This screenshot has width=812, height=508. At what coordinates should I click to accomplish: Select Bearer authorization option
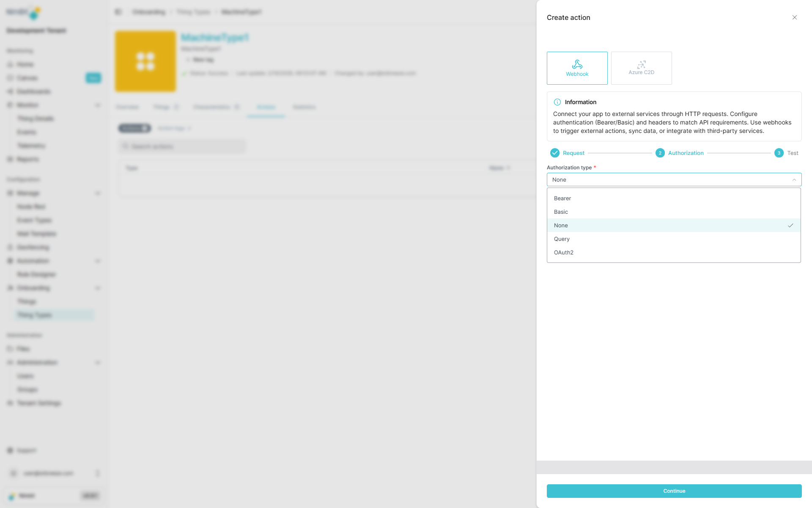562,198
